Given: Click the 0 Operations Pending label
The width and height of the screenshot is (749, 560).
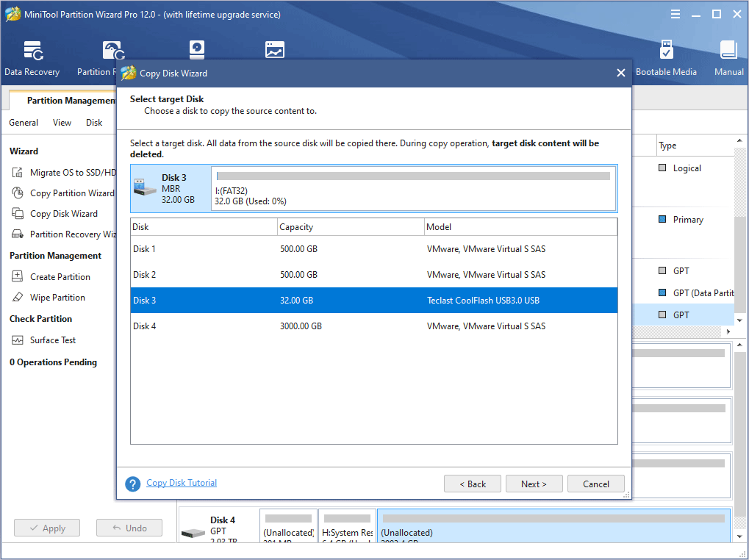Looking at the screenshot, I should [53, 362].
